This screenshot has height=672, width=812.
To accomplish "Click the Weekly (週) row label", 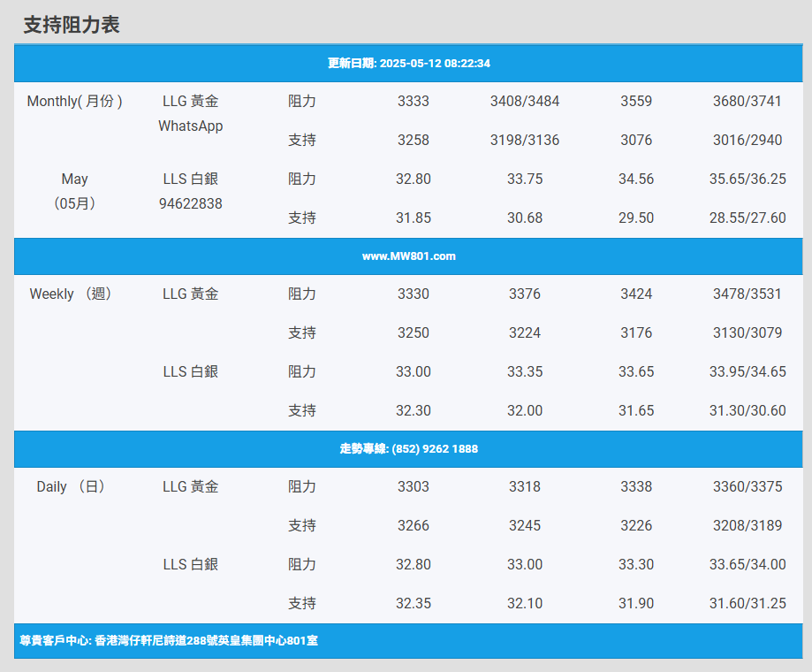I will 71,294.
